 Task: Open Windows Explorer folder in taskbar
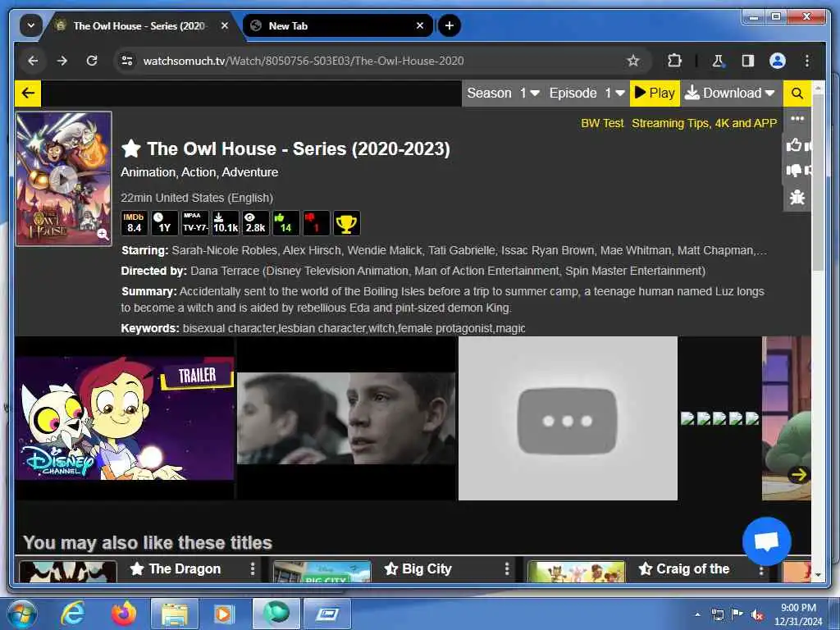(x=174, y=614)
